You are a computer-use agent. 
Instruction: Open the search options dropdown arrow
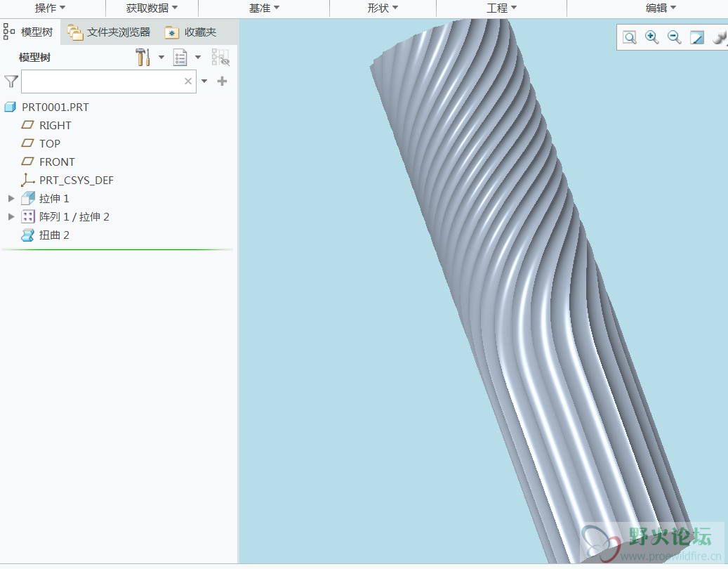tap(204, 81)
